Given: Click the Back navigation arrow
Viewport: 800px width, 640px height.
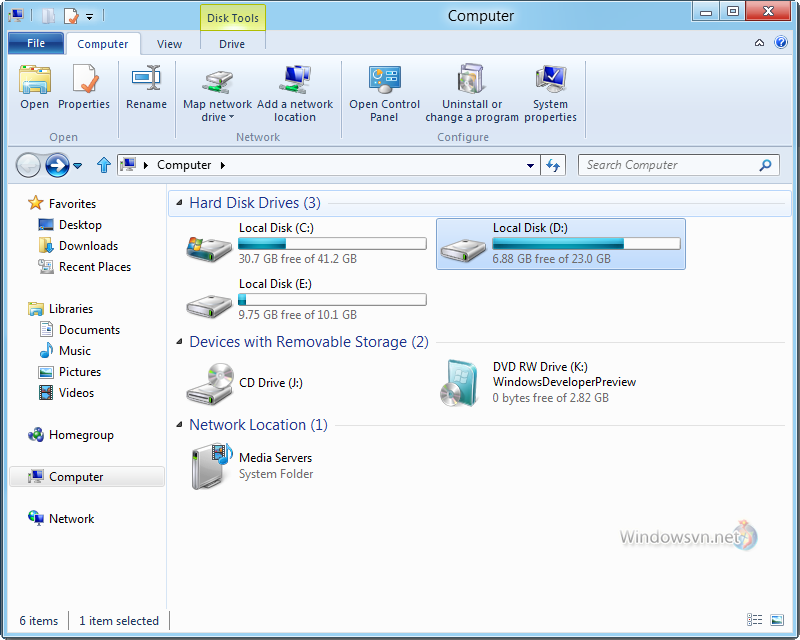Looking at the screenshot, I should (x=28, y=165).
